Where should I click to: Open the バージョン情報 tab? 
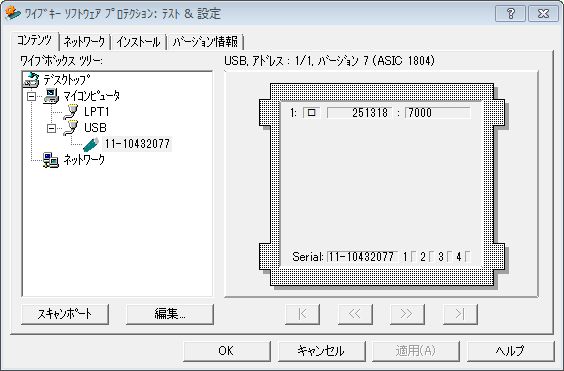pos(205,42)
